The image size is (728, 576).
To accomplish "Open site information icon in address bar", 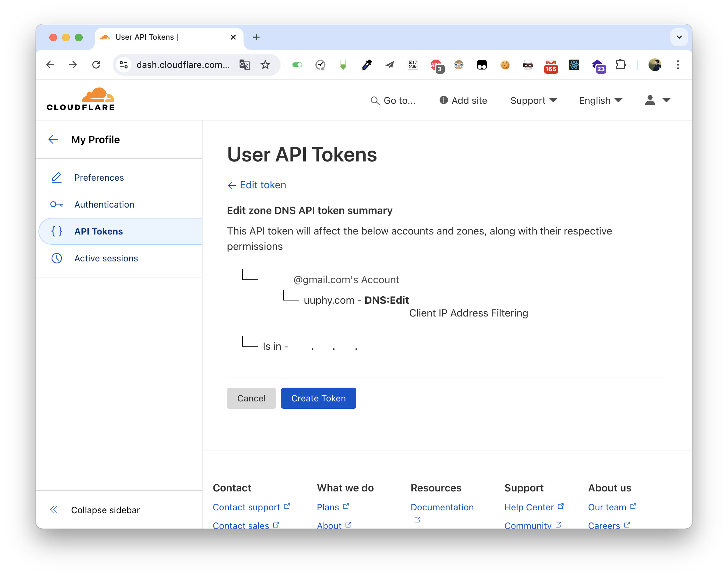I will click(x=124, y=65).
